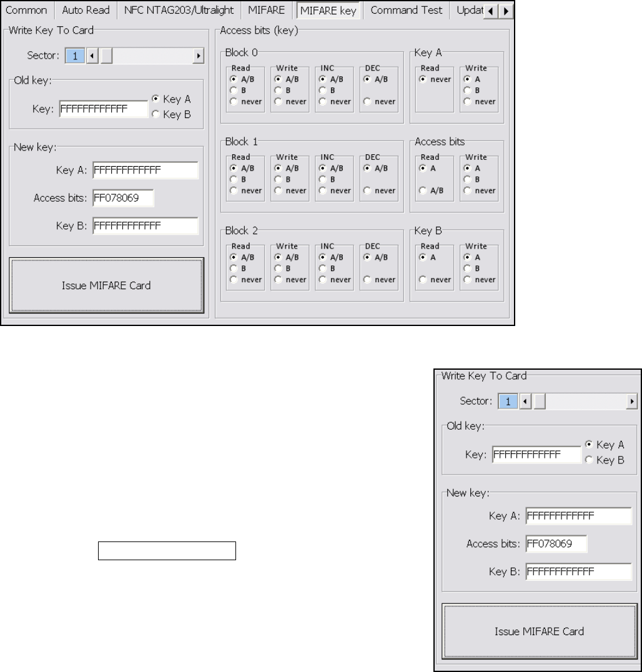Set Key B Write to never
This screenshot has width=642, height=672.
pyautogui.click(x=480, y=280)
